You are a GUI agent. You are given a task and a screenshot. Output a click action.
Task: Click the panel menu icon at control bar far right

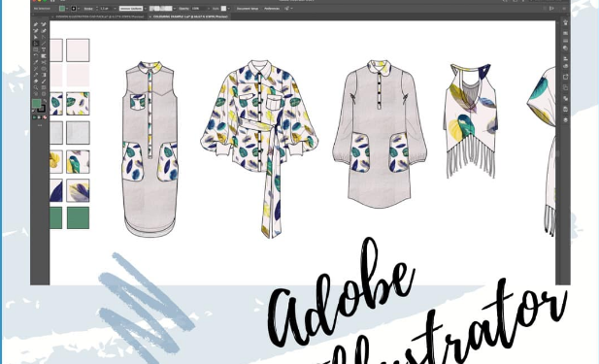[x=564, y=8]
